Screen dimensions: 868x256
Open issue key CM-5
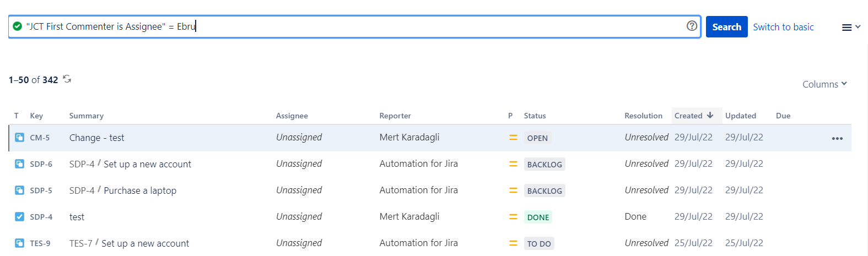click(x=40, y=138)
